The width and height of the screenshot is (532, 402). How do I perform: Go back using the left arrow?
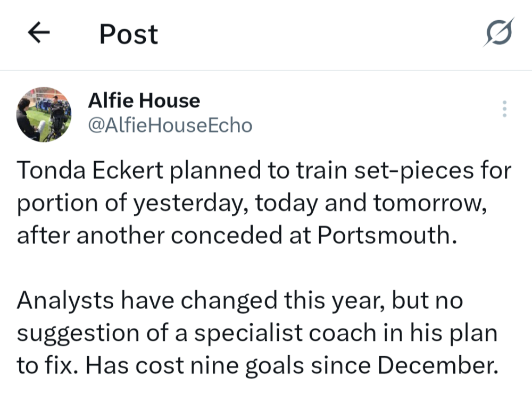[38, 34]
